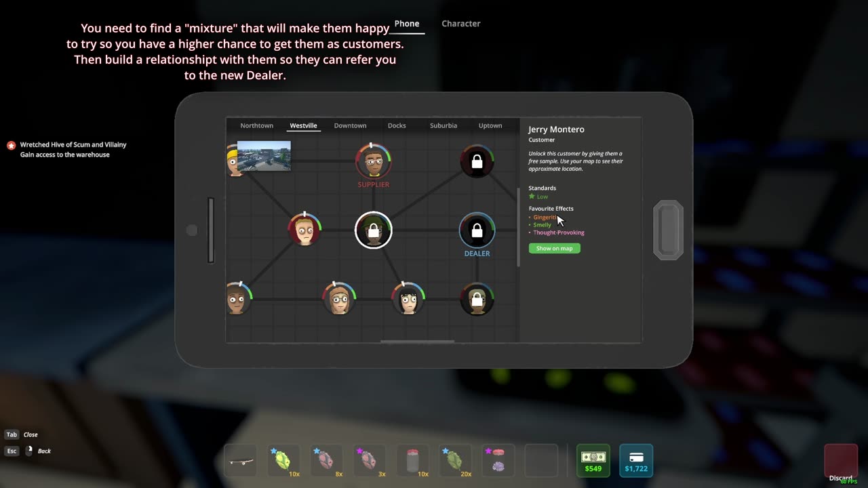
Task: Select the locked customer below the dealer
Action: point(477,298)
